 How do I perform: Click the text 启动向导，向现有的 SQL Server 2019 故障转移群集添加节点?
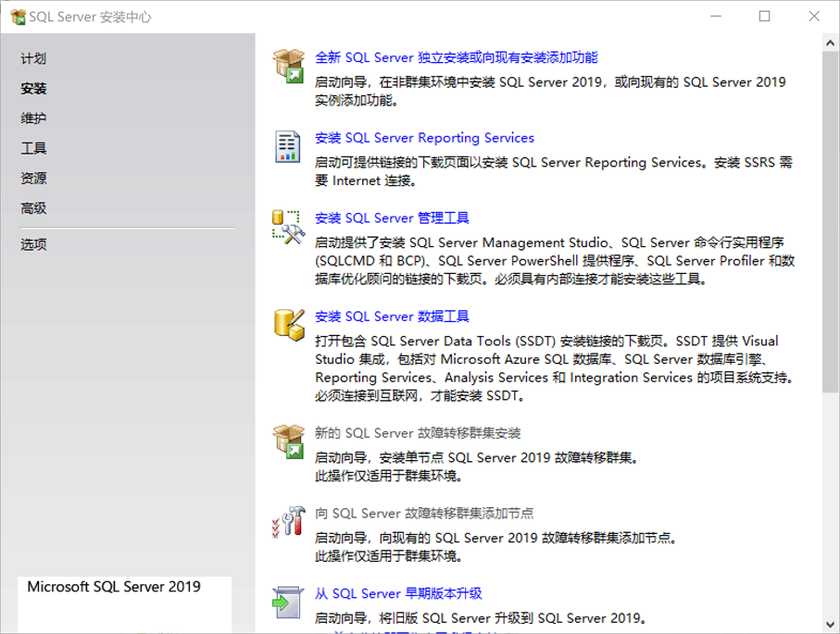(495, 538)
